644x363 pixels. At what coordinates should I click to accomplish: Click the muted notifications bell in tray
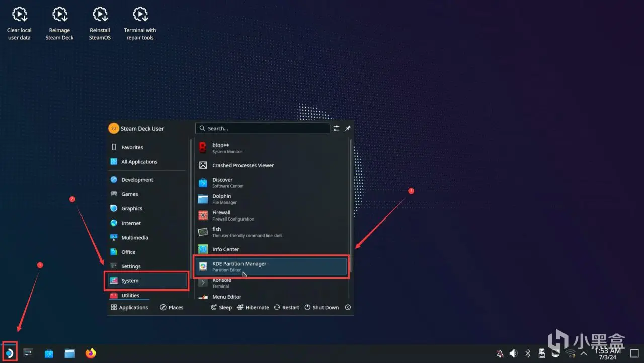(x=500, y=353)
